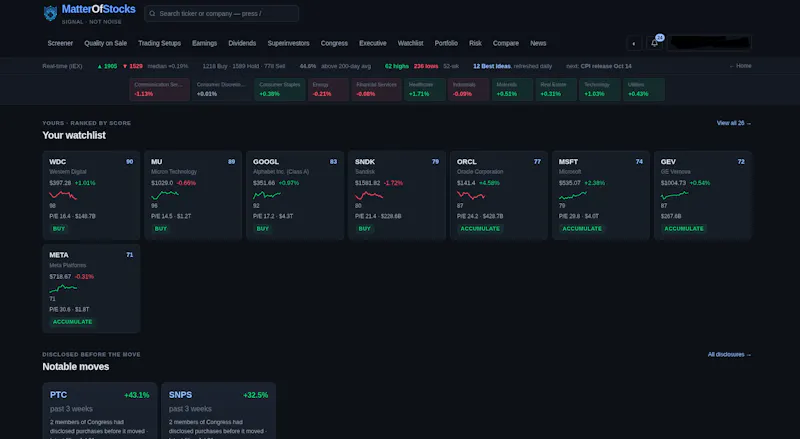Select the Industrials sector tile

click(x=468, y=89)
